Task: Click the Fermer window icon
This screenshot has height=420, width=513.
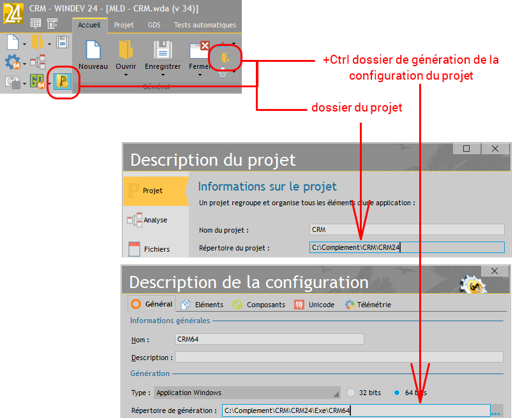Action: pyautogui.click(x=199, y=50)
